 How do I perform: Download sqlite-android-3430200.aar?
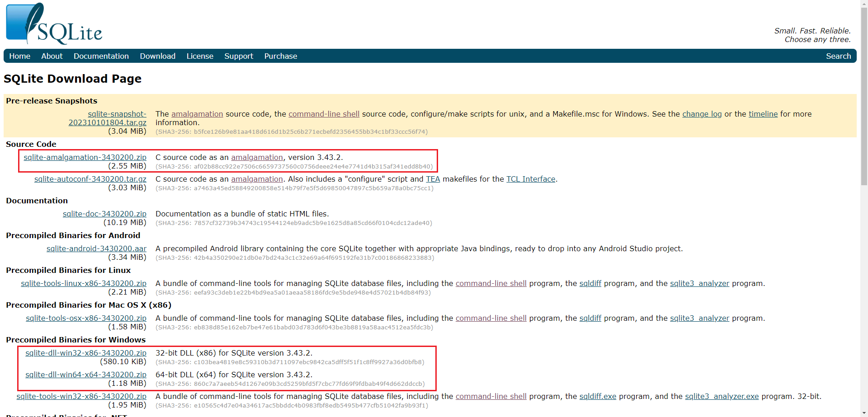click(96, 248)
